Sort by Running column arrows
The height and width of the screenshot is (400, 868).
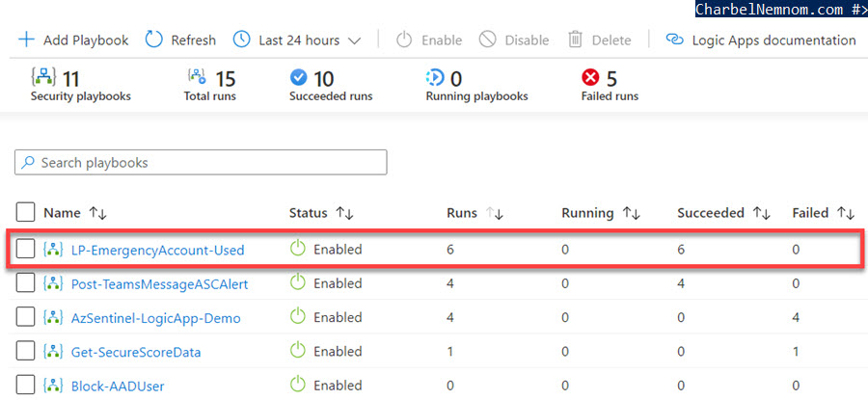(631, 214)
